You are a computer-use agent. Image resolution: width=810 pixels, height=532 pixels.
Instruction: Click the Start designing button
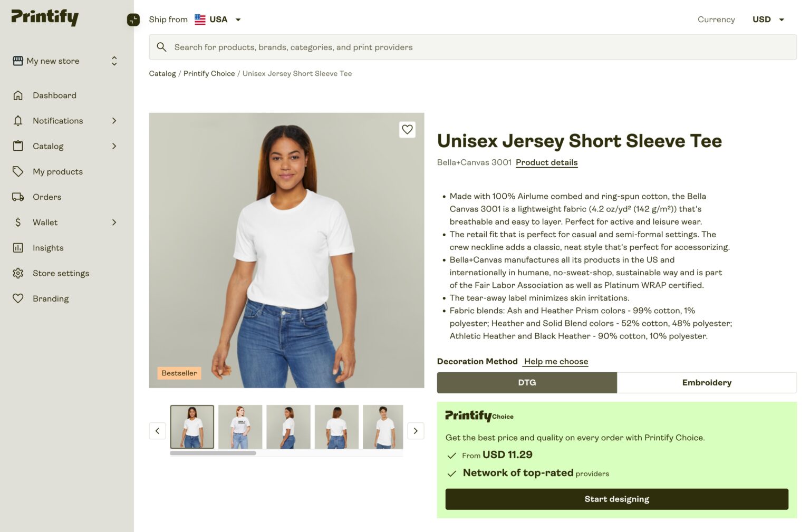[616, 499]
